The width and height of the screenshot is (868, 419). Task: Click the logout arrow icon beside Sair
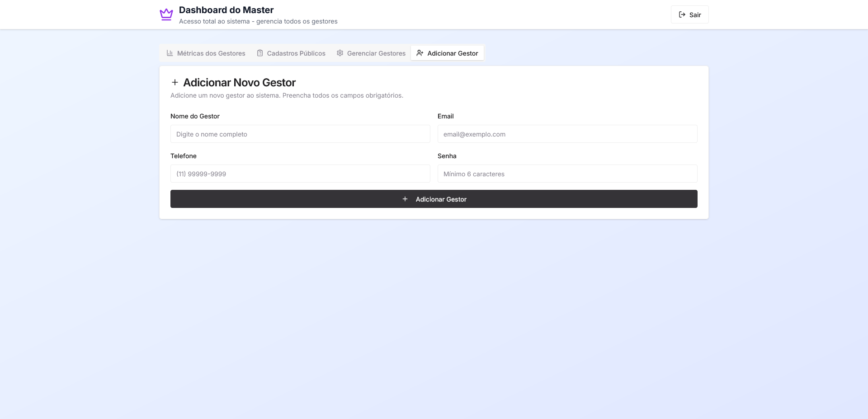(x=682, y=14)
